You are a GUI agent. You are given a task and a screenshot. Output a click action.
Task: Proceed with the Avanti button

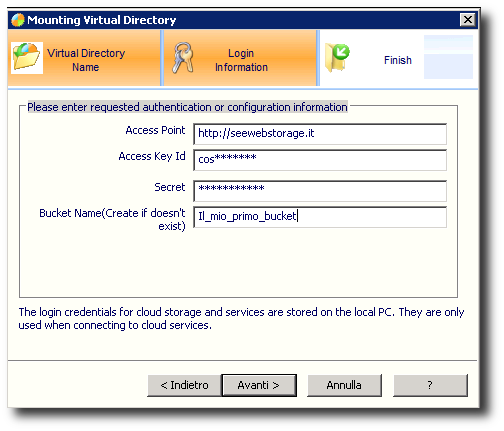tap(259, 385)
